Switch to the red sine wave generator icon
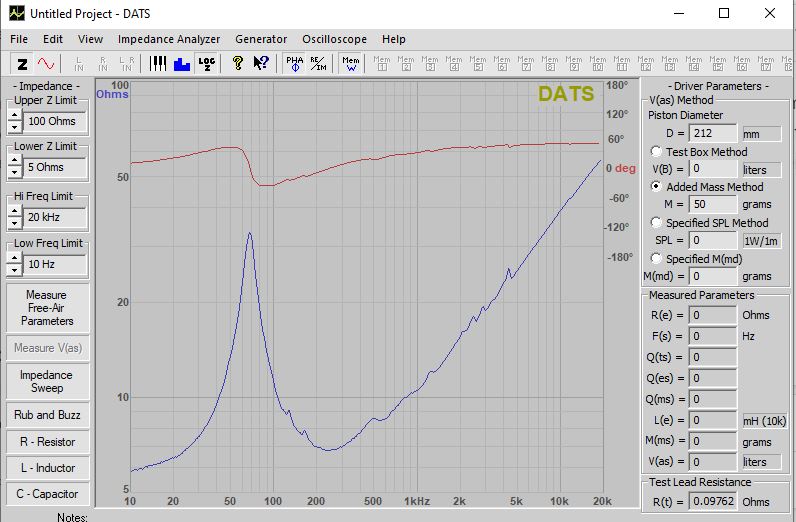The height and width of the screenshot is (522, 796). (46, 64)
